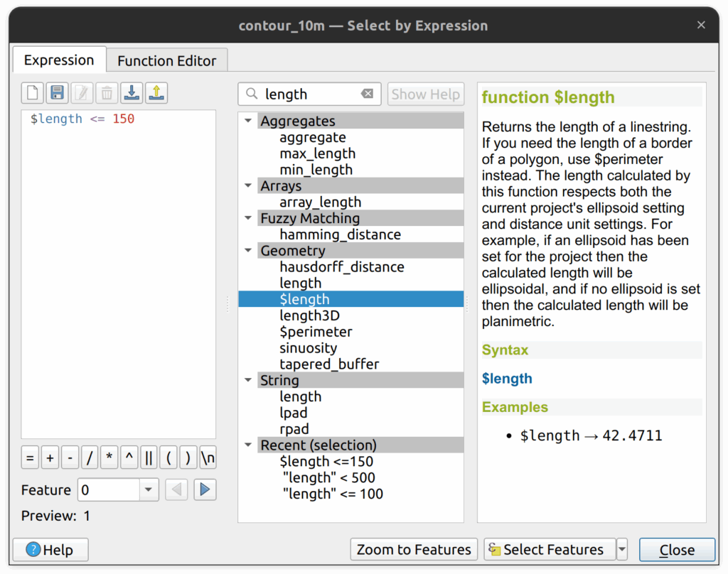Image resolution: width=728 pixels, height=574 pixels.
Task: Click the Close button
Action: [x=677, y=550]
